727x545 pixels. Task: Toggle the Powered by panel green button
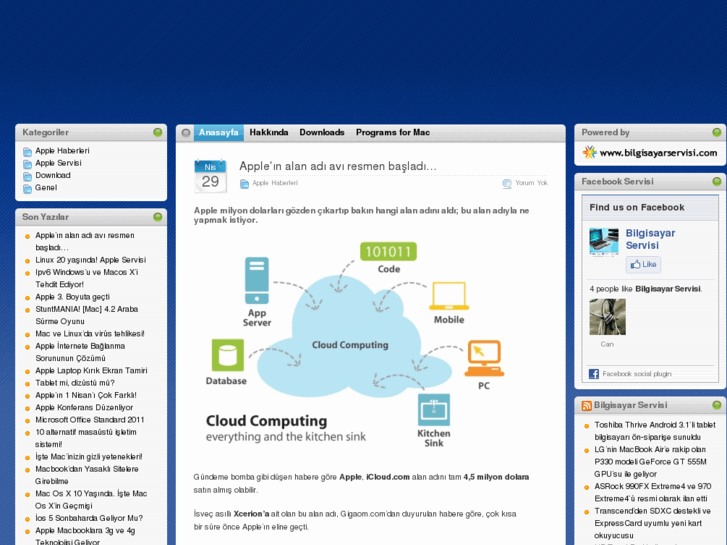(717, 132)
